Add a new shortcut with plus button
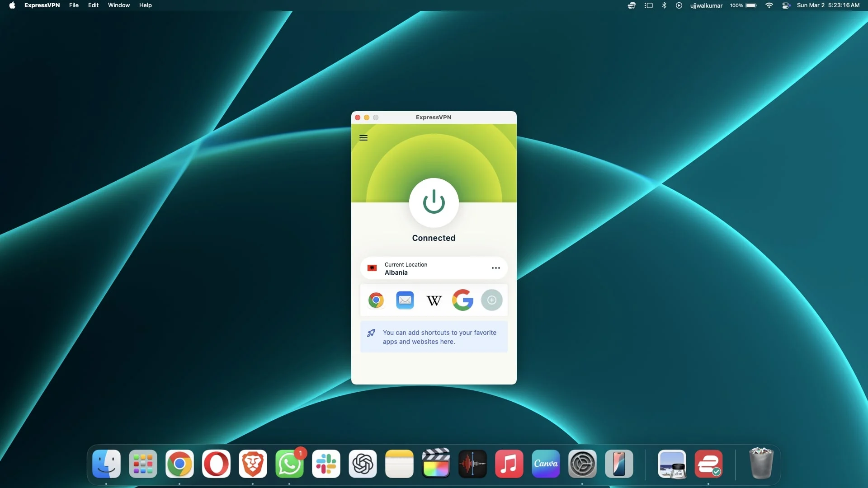 click(x=491, y=300)
